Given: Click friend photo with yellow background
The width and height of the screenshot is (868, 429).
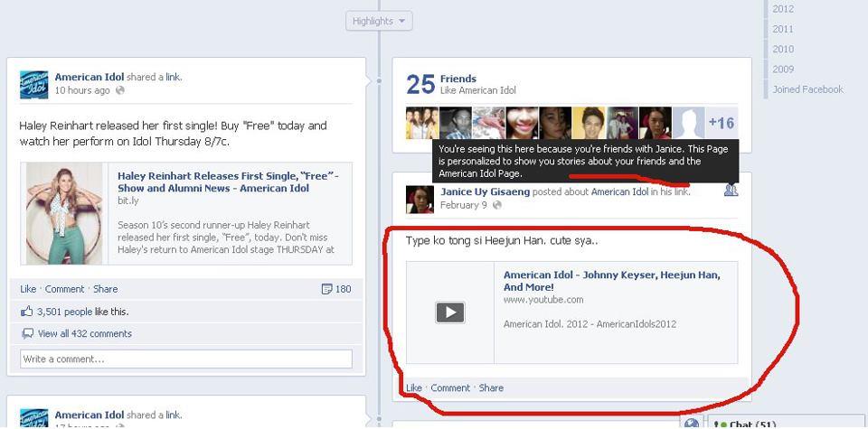Looking at the screenshot, I should point(589,123).
